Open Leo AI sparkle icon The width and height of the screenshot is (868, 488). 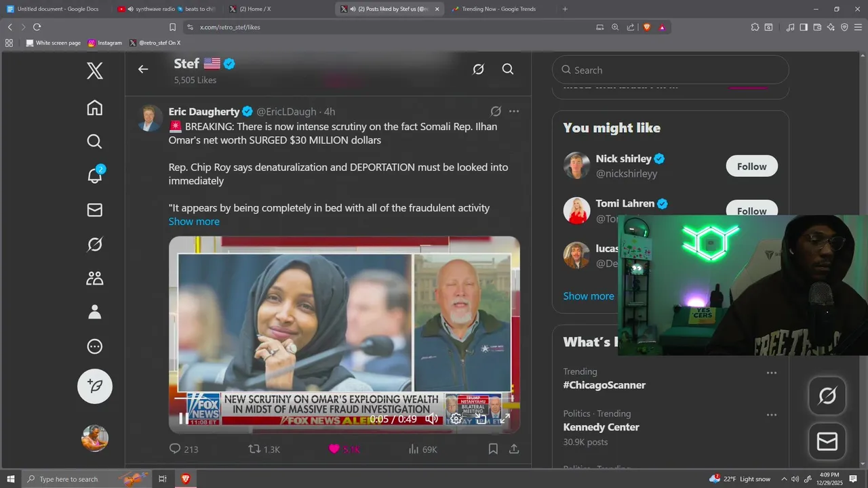pyautogui.click(x=831, y=27)
